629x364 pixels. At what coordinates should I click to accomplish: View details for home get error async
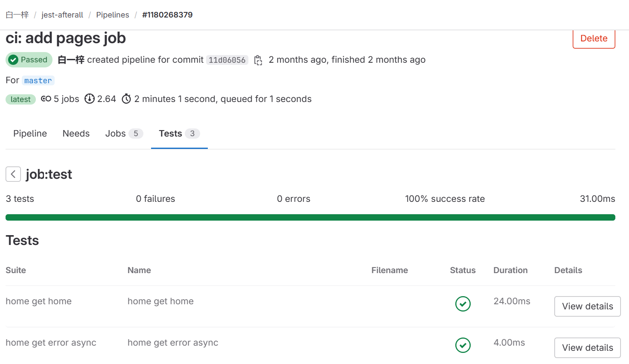587,348
